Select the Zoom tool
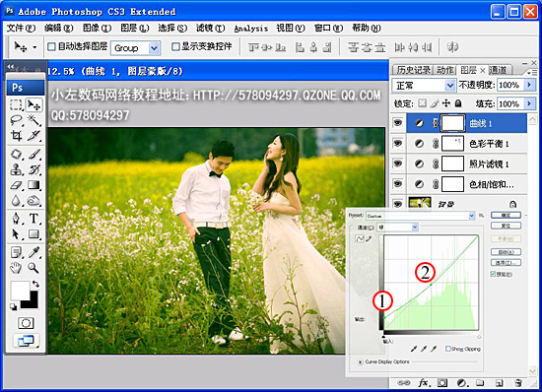The width and height of the screenshot is (542, 392). click(x=34, y=268)
